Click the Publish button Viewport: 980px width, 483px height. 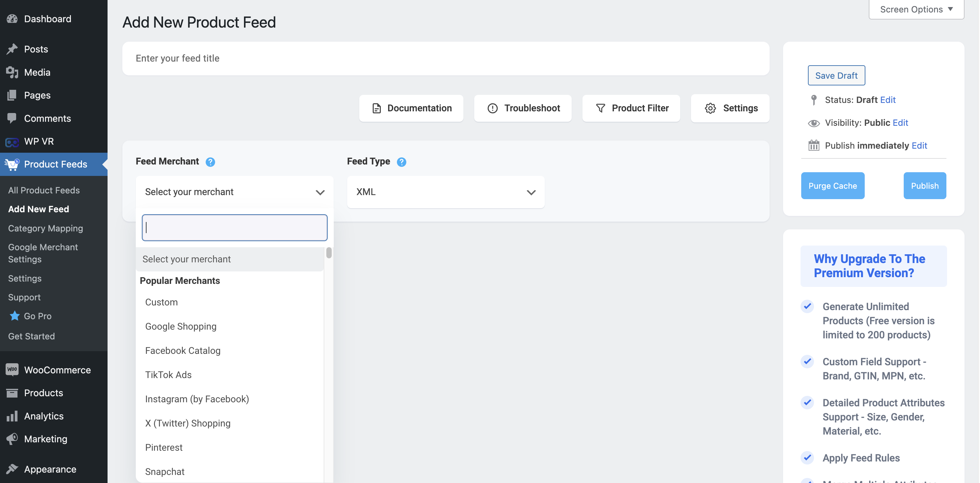pyautogui.click(x=925, y=186)
